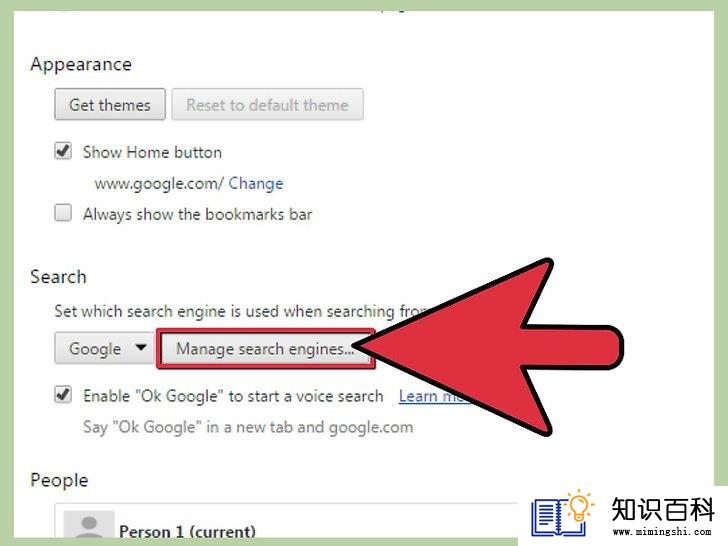Viewport: 728px width, 546px height.
Task: Open the Learn more link
Action: tap(436, 396)
